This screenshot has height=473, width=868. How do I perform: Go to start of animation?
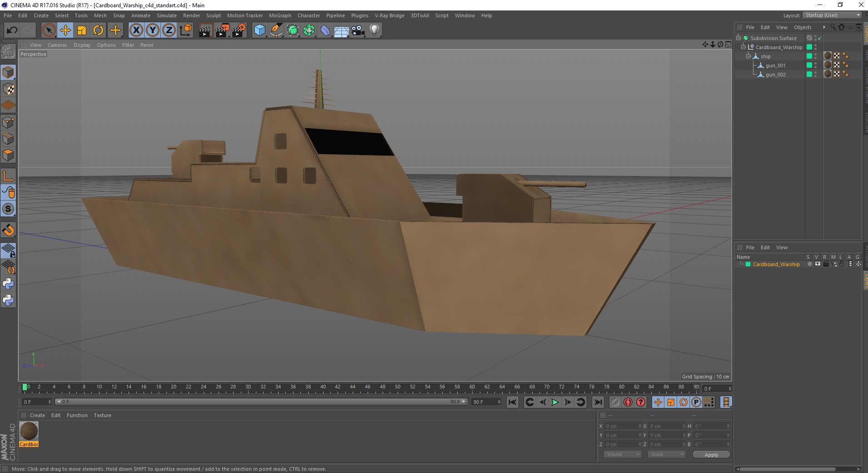click(512, 402)
